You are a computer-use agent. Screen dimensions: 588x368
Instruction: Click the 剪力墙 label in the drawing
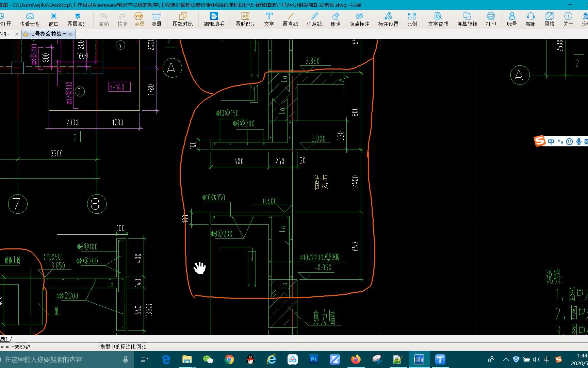coord(325,317)
